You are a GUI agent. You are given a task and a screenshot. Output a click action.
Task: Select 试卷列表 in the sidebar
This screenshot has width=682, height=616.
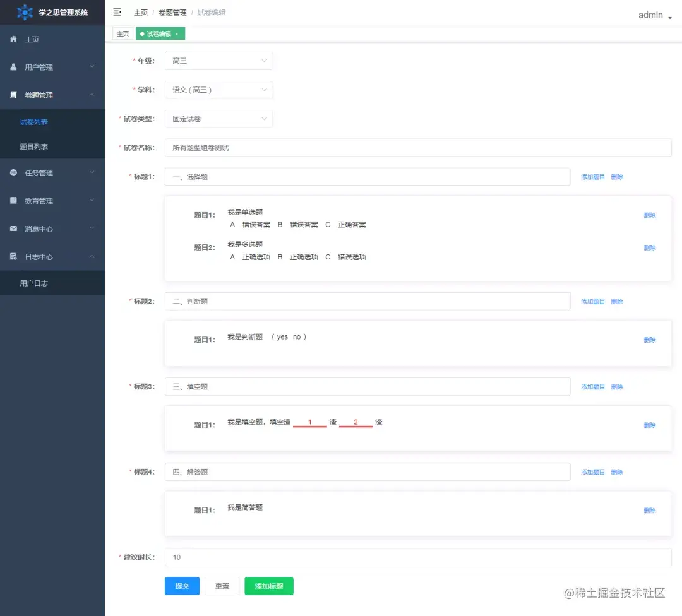[x=52, y=122]
